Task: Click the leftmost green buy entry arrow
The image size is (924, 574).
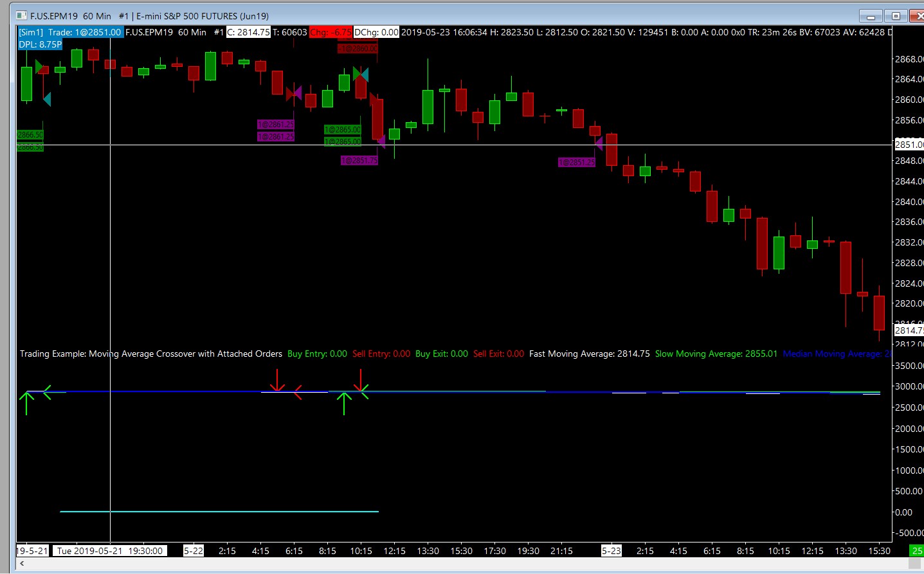Action: (26, 402)
